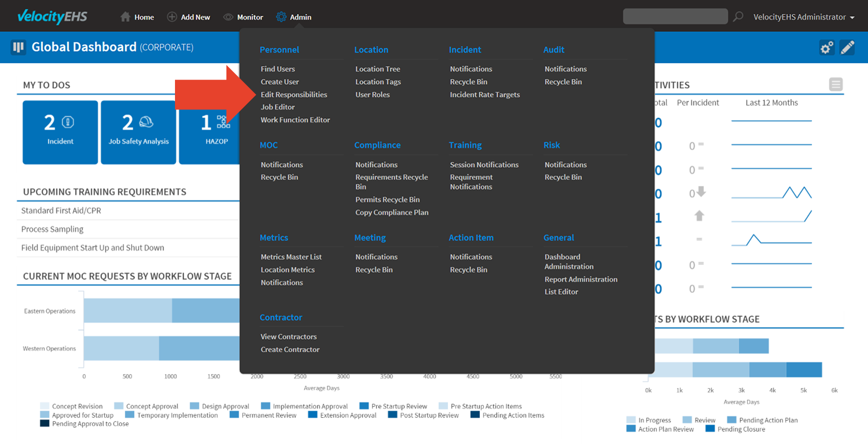Screen dimensions: 868x445
Task: Open Incident Recycle Bin
Action: pos(468,82)
